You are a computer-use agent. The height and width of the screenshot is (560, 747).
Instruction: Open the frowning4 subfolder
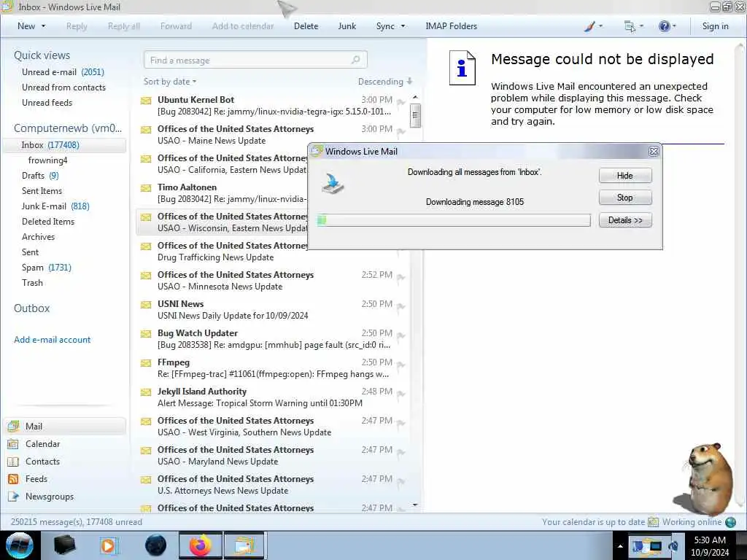[x=47, y=160]
